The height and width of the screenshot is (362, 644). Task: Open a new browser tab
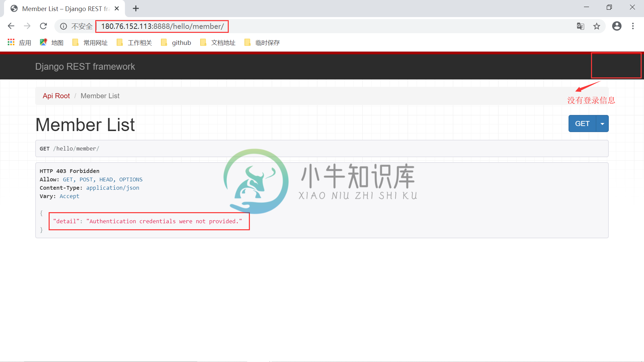136,9
